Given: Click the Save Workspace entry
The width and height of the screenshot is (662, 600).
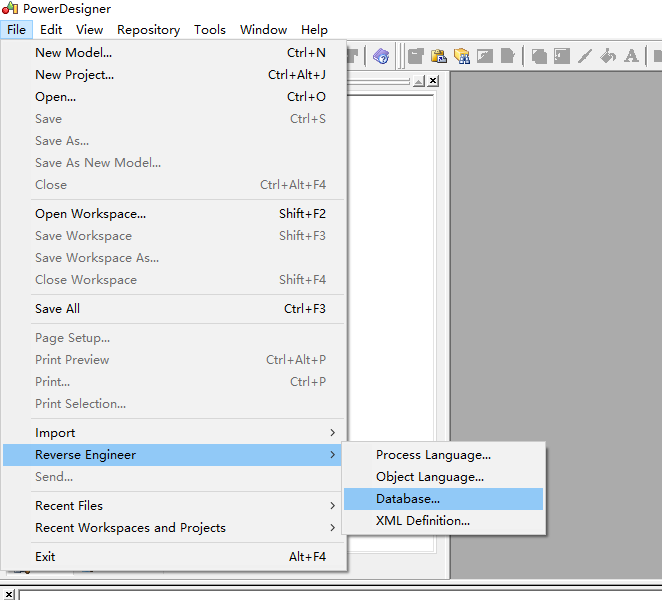Looking at the screenshot, I should point(174,236).
